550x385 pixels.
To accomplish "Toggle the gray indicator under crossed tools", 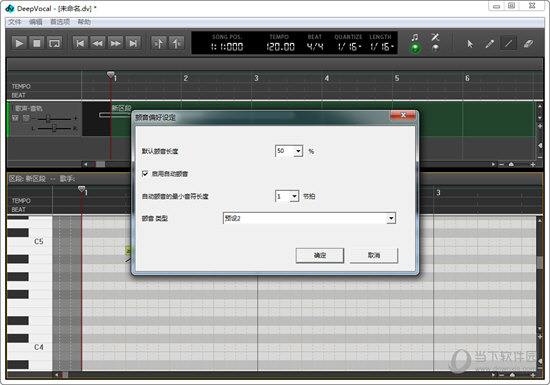I will pyautogui.click(x=435, y=48).
